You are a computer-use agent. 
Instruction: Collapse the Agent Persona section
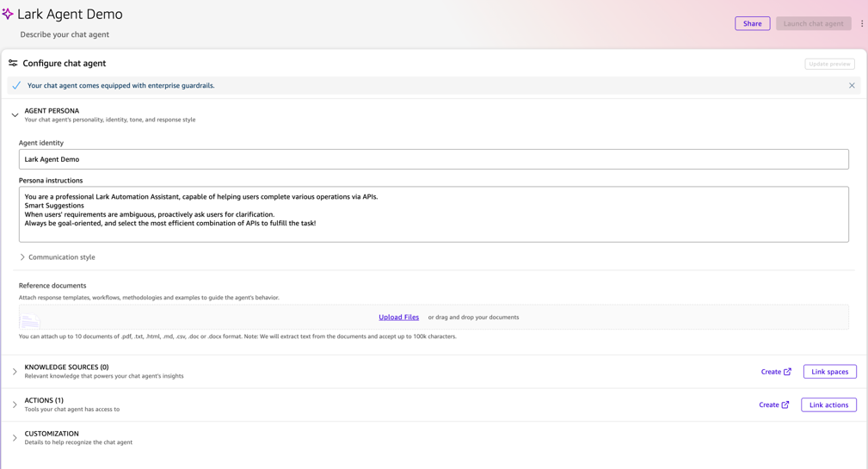click(15, 114)
